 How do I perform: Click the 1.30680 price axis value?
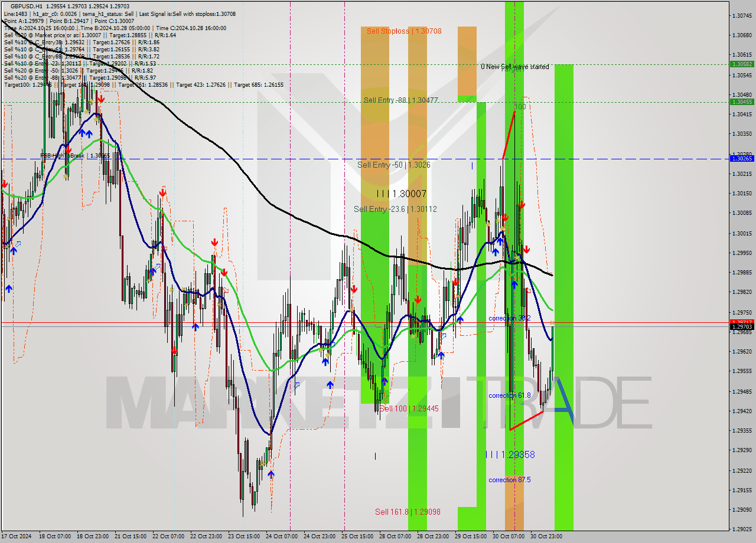742,35
